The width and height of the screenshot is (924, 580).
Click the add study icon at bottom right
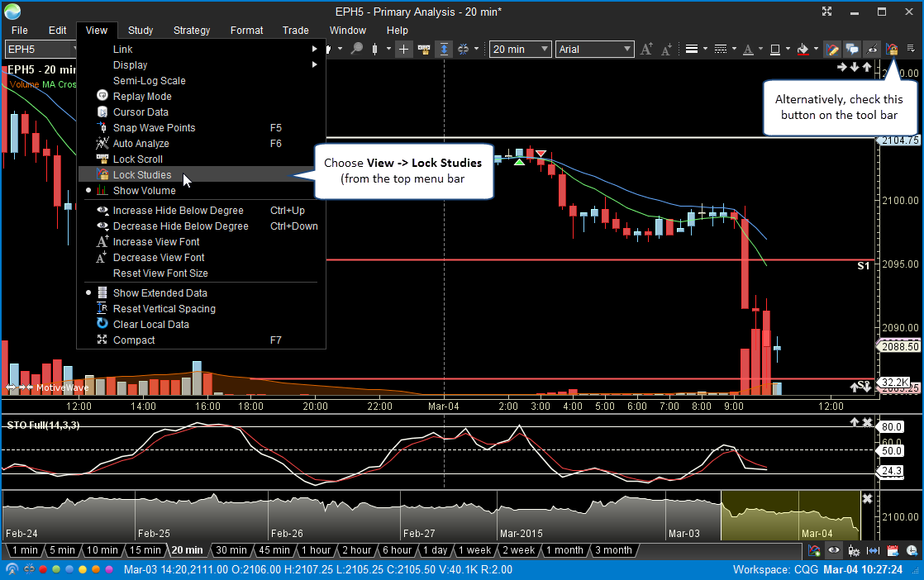click(x=814, y=550)
